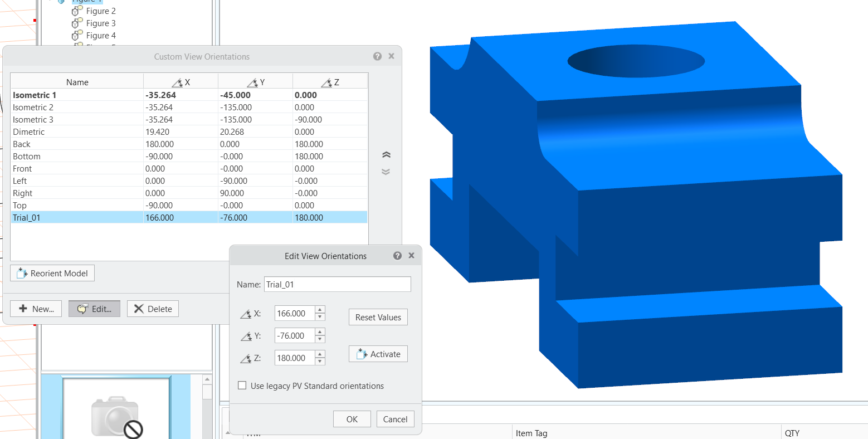Activate the Trial_01 orientation
Viewport: 868px width, 439px height.
(378, 354)
